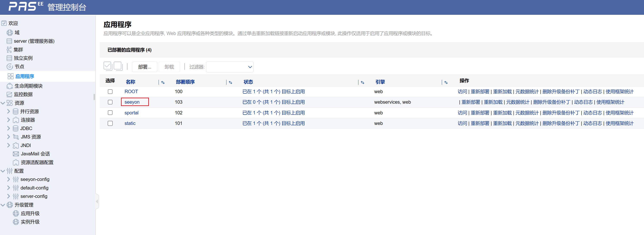Expand the JDBC tree node
The height and width of the screenshot is (235, 644).
pyautogui.click(x=9, y=128)
